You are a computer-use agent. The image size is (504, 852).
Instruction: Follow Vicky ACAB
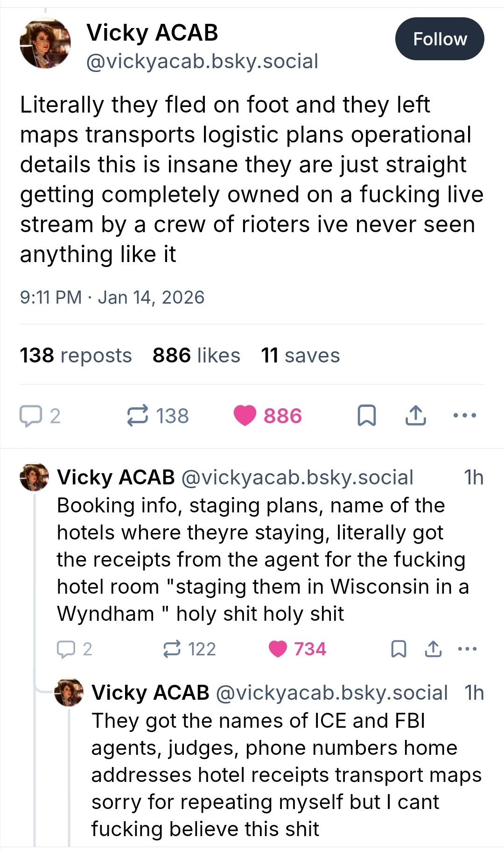click(x=439, y=39)
